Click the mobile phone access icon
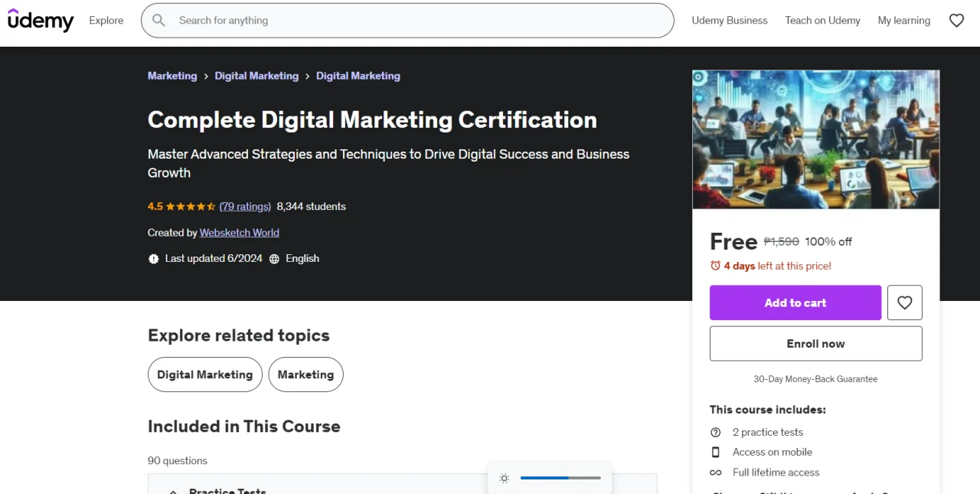The width and height of the screenshot is (980, 494). 716,452
